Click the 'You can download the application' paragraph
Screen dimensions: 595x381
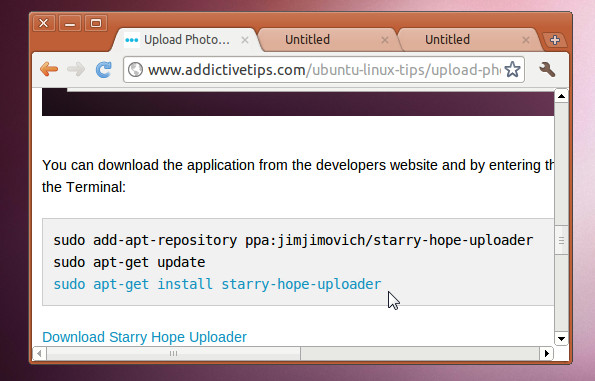[x=298, y=176]
